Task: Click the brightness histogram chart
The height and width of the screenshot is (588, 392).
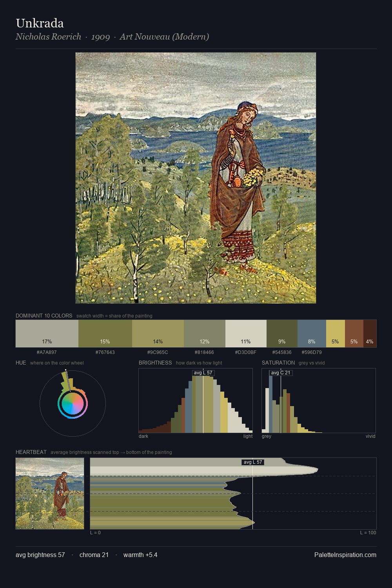Action: 196,401
